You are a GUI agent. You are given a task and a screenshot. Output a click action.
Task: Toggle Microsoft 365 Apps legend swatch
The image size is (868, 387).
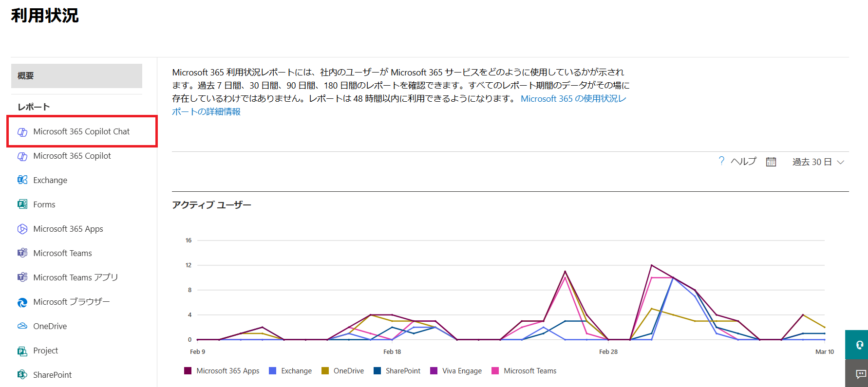coord(188,371)
